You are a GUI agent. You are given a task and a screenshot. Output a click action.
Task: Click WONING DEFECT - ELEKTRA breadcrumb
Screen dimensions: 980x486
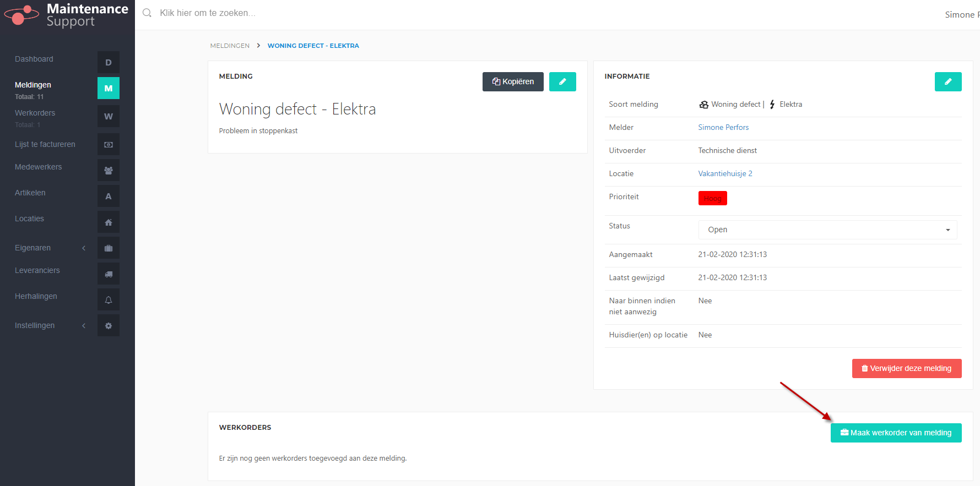click(313, 46)
